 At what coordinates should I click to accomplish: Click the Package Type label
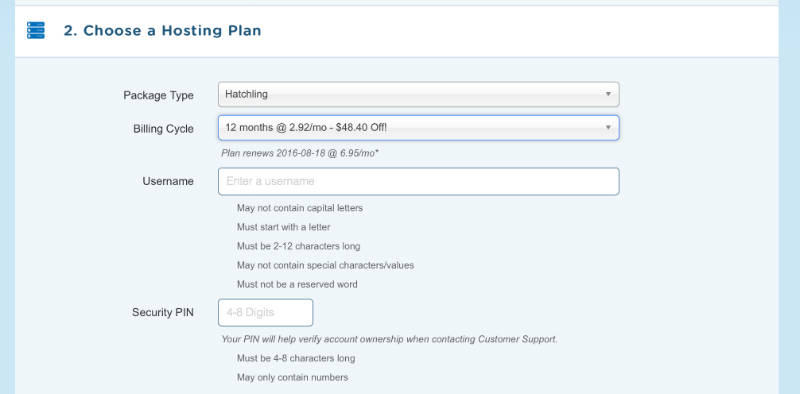158,95
